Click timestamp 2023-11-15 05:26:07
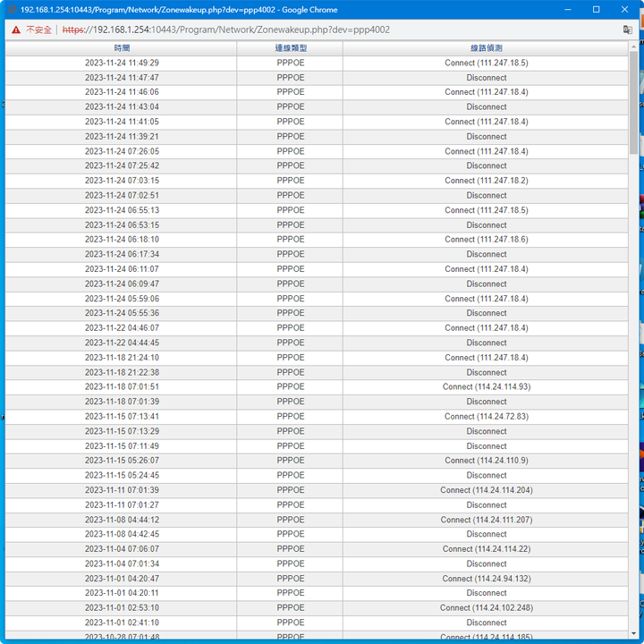The width and height of the screenshot is (644, 644). (x=122, y=461)
